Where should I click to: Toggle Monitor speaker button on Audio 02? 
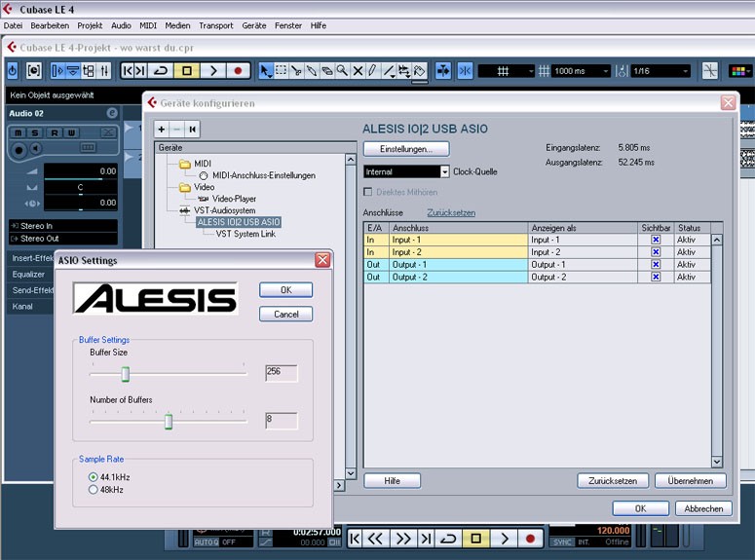[36, 149]
